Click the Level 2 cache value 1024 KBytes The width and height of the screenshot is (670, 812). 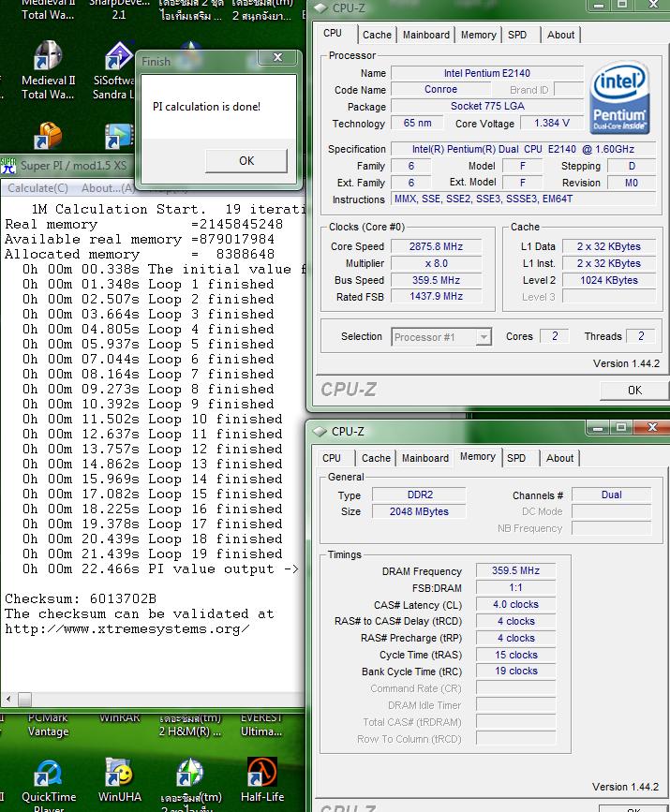pyautogui.click(x=609, y=281)
